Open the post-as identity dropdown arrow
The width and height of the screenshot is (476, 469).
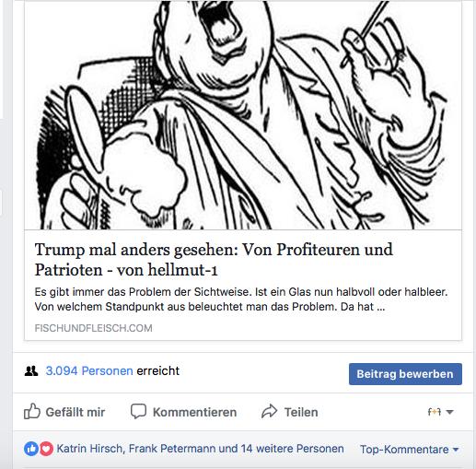tap(449, 412)
